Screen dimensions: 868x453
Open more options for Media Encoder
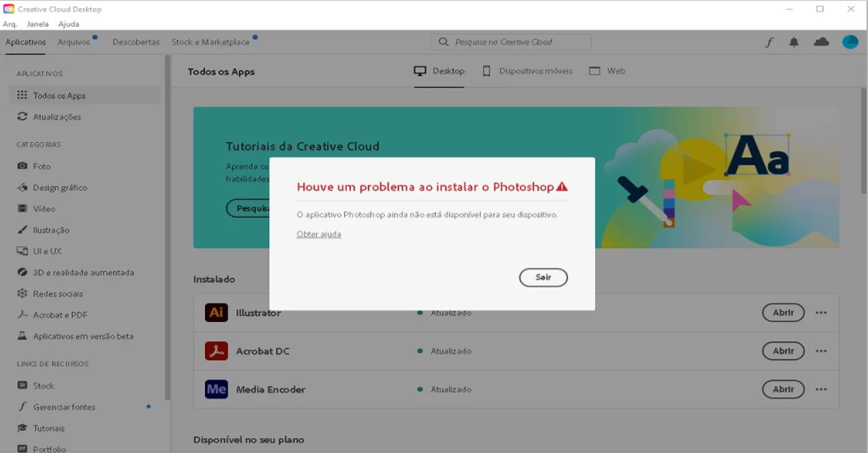(821, 389)
